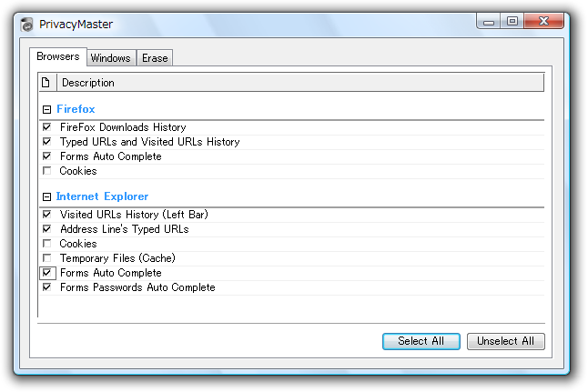Click the Internet Explorer group heading text

102,196
